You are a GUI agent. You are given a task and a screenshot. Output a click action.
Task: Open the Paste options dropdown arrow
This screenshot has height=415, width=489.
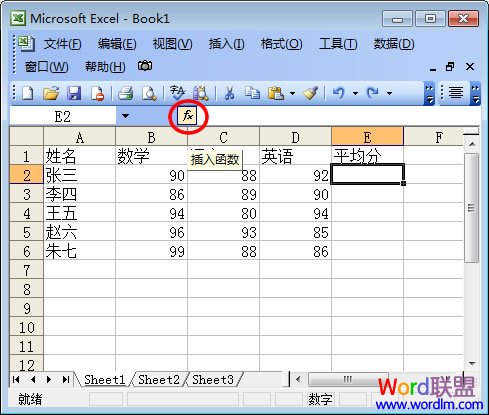point(292,93)
